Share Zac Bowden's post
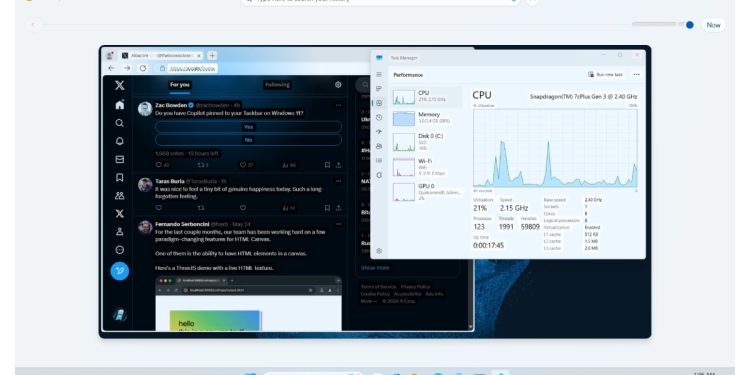Image resolution: width=750 pixels, height=375 pixels. pos(338,165)
